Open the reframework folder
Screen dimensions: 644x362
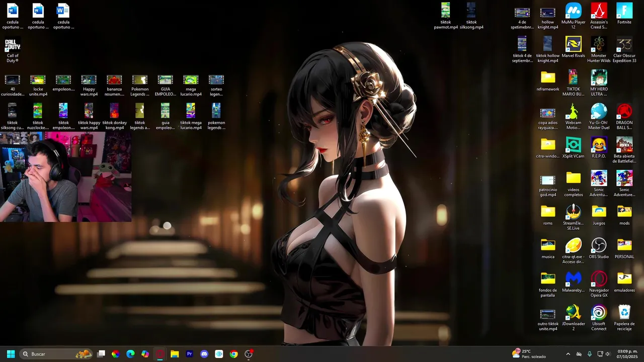click(x=548, y=81)
